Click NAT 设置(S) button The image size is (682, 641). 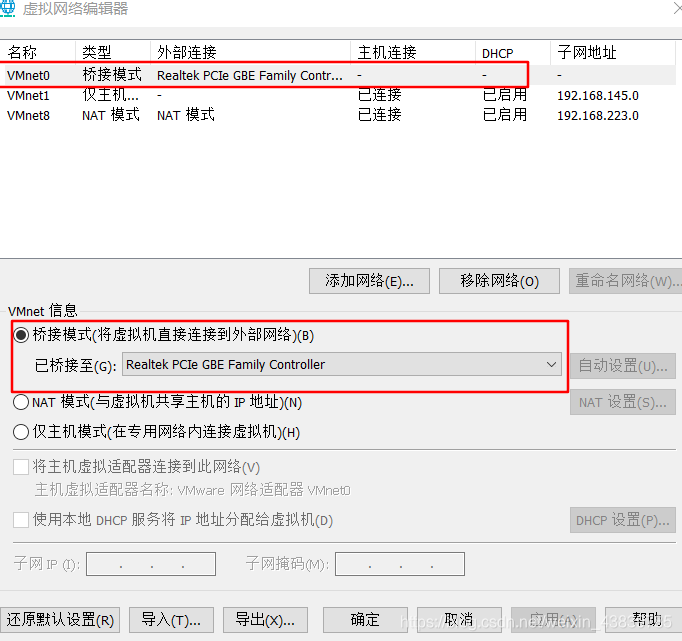coord(623,402)
